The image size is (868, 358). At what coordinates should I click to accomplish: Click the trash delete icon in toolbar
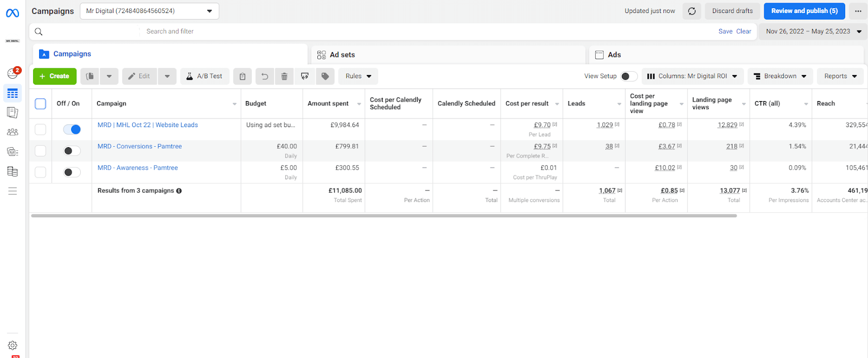pos(284,77)
